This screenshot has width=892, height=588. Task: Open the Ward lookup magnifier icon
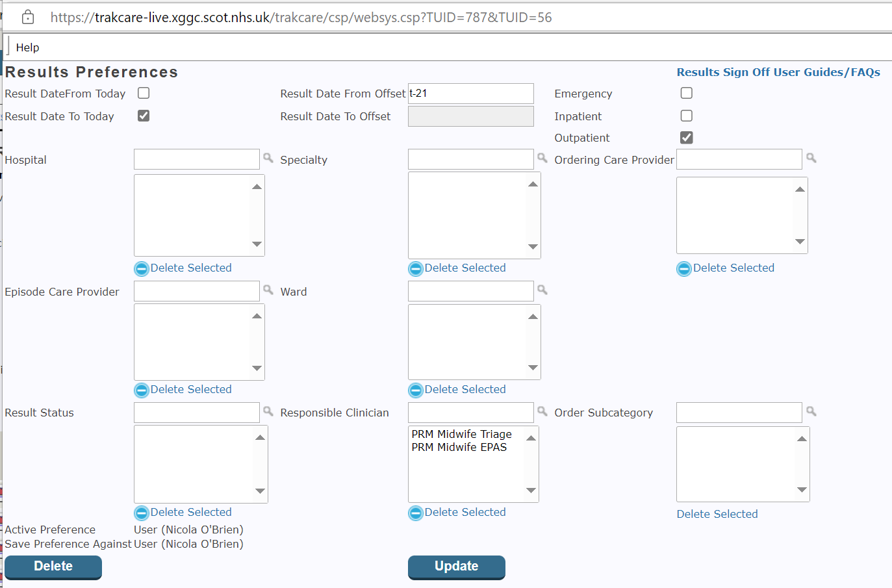click(542, 290)
